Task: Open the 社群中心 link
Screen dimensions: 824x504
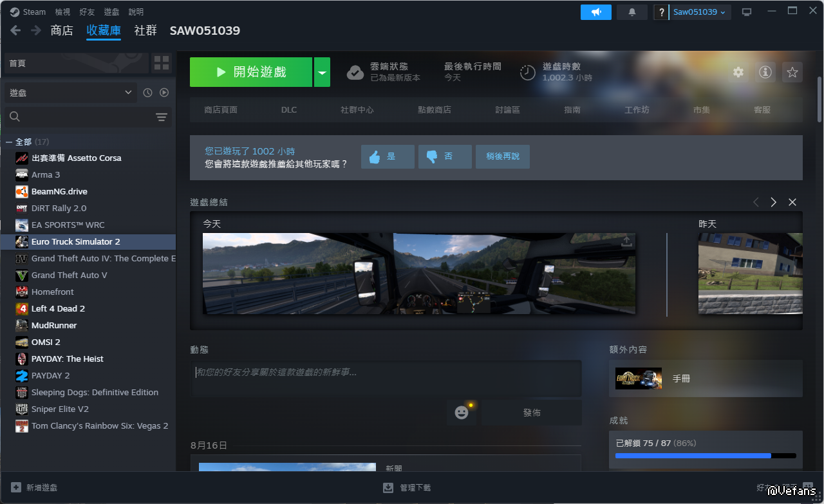Action: click(357, 110)
